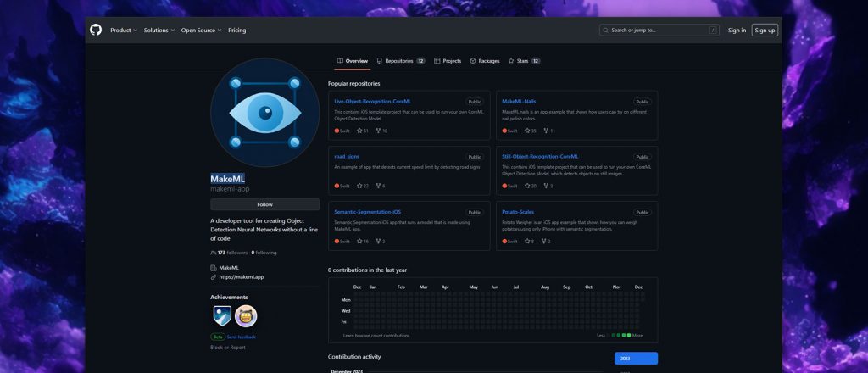Click the 0 contributions in the last year heading
Screen dimensions: 868x373
click(368, 270)
